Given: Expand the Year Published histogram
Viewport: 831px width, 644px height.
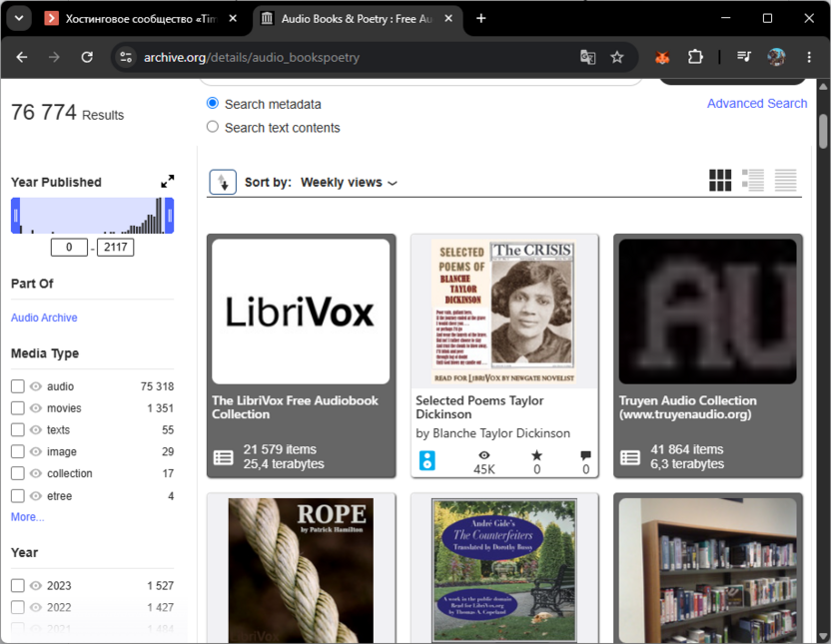Looking at the screenshot, I should pyautogui.click(x=168, y=182).
